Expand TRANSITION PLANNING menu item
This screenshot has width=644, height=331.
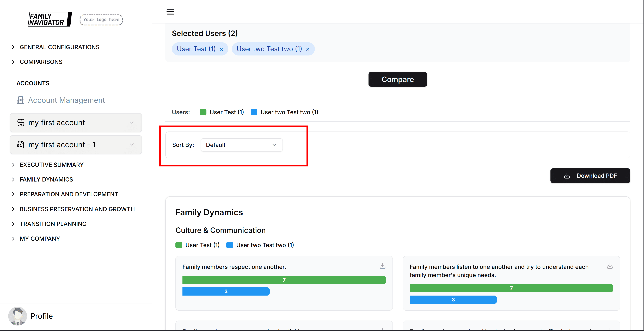(x=53, y=224)
